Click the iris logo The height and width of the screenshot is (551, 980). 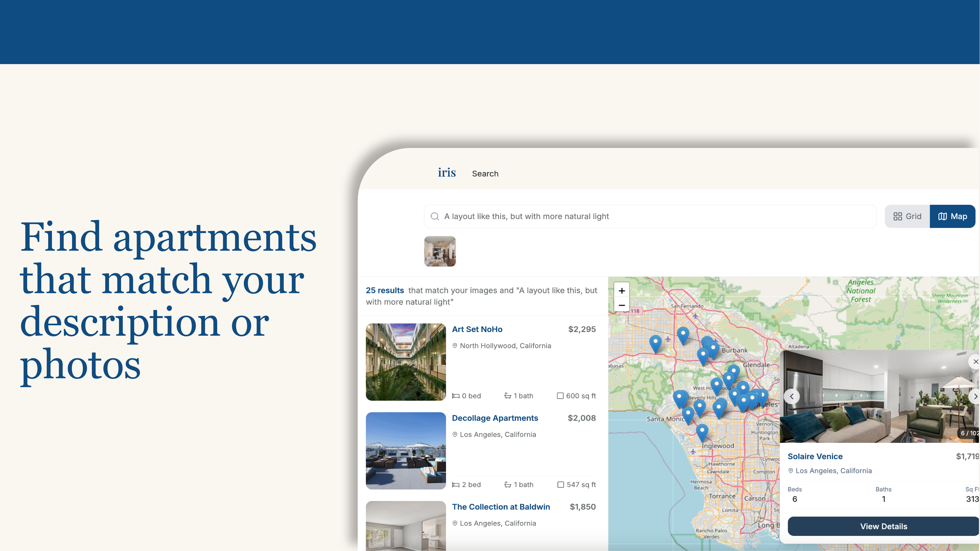point(447,173)
